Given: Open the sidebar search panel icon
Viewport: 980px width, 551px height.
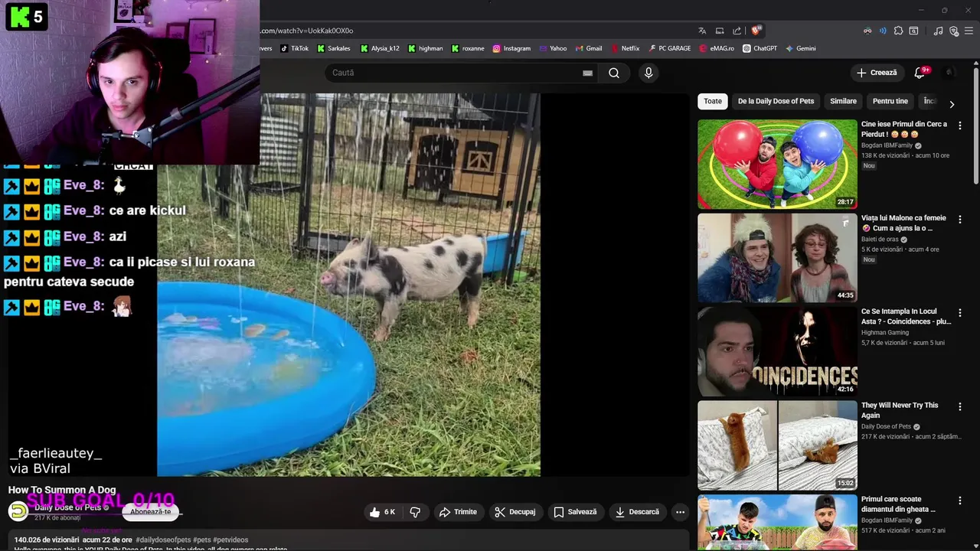Looking at the screenshot, I should (913, 31).
